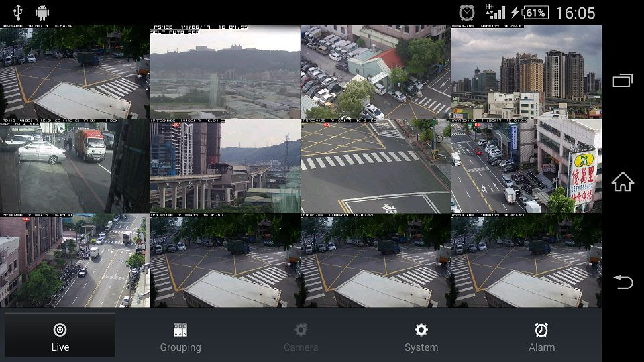
Task: Tap the Android home button
Action: [x=623, y=181]
